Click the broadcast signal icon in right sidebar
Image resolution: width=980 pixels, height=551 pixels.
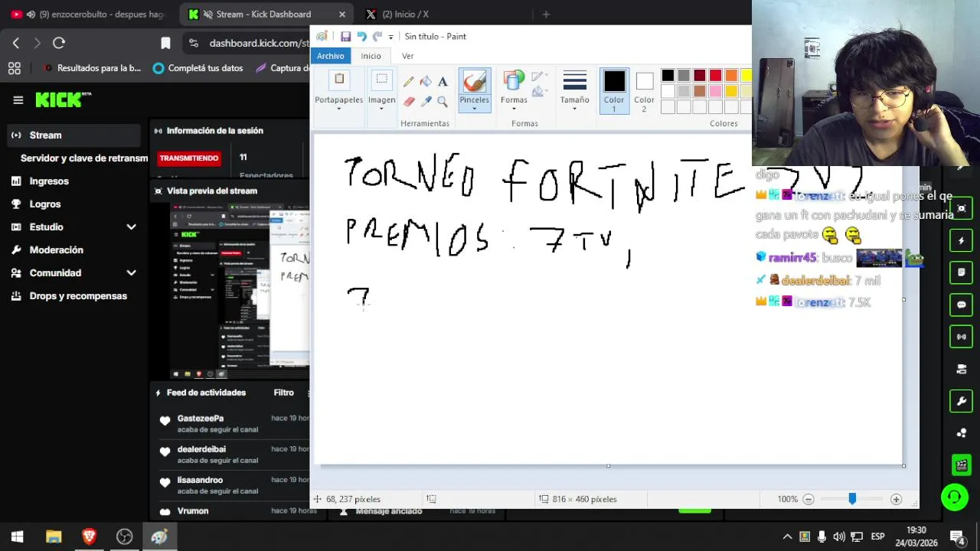tap(962, 337)
